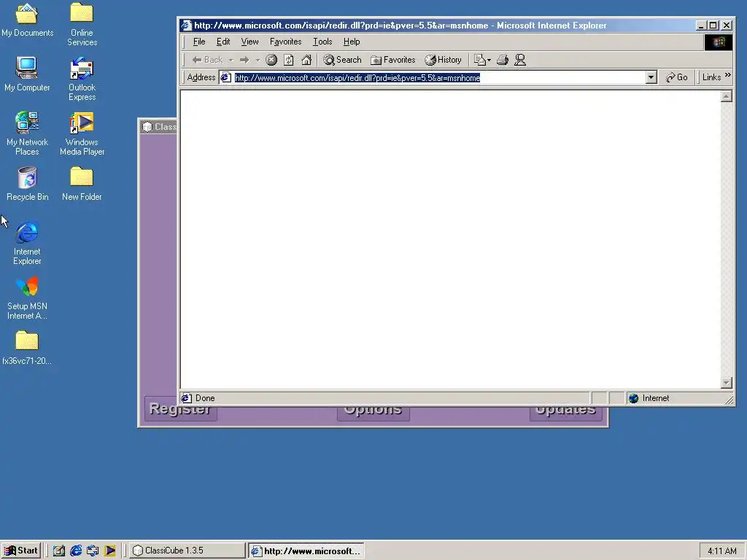Click the Done status bar text
Screen dimensions: 747x560
click(205, 399)
